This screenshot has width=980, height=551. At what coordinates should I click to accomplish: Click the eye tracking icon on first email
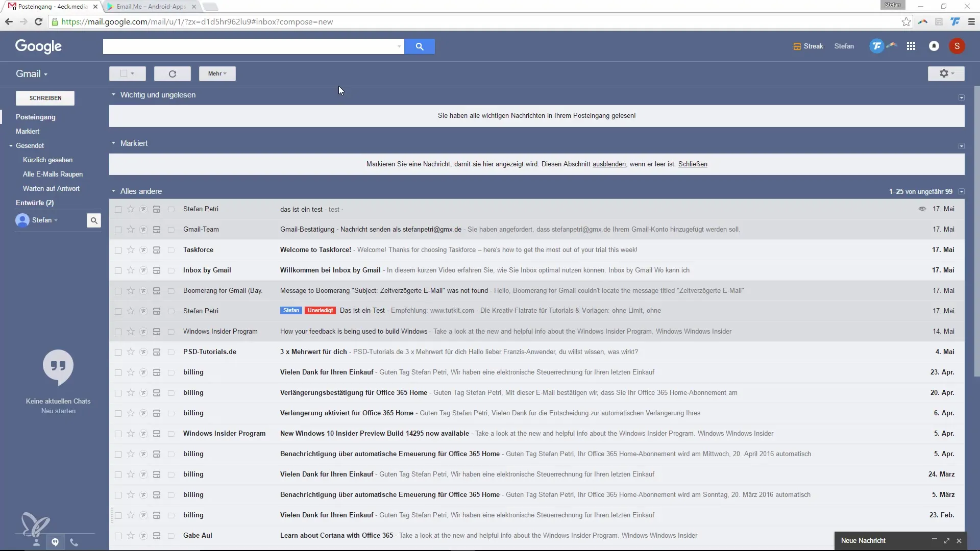922,209
